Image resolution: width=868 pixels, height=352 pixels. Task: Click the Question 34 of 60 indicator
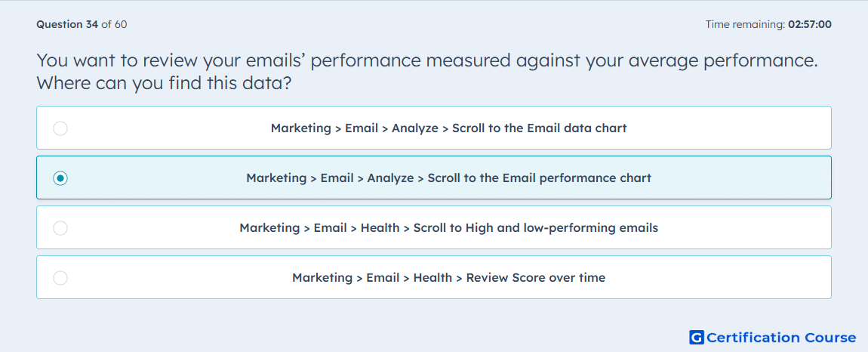82,24
